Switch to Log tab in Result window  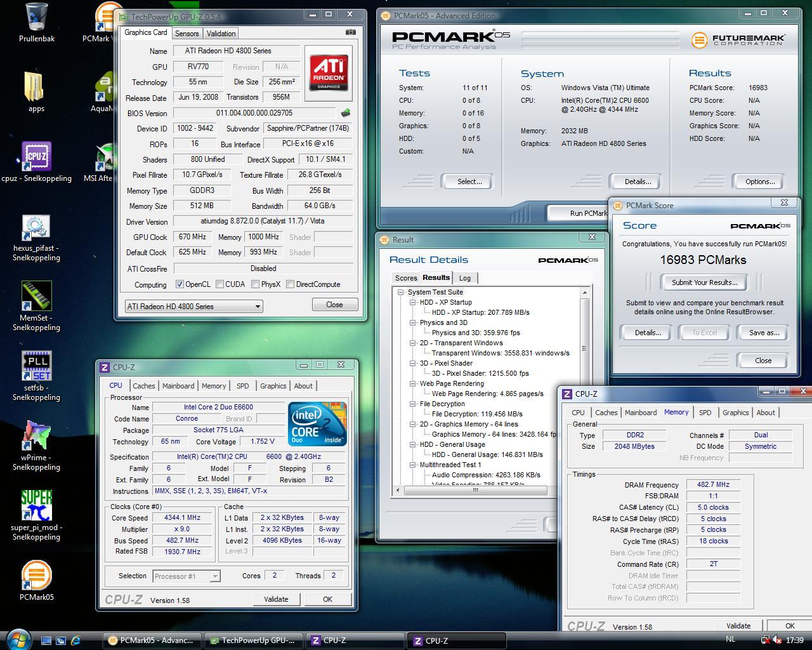pos(465,278)
